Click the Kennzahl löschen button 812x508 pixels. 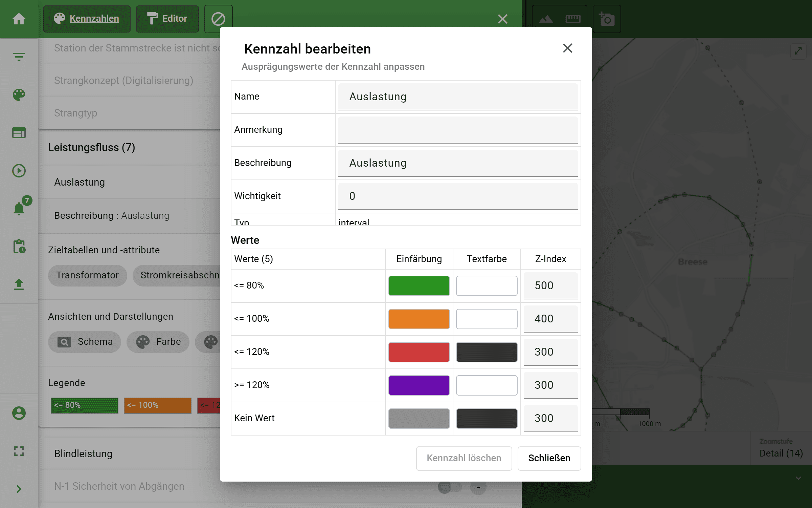coord(464,458)
